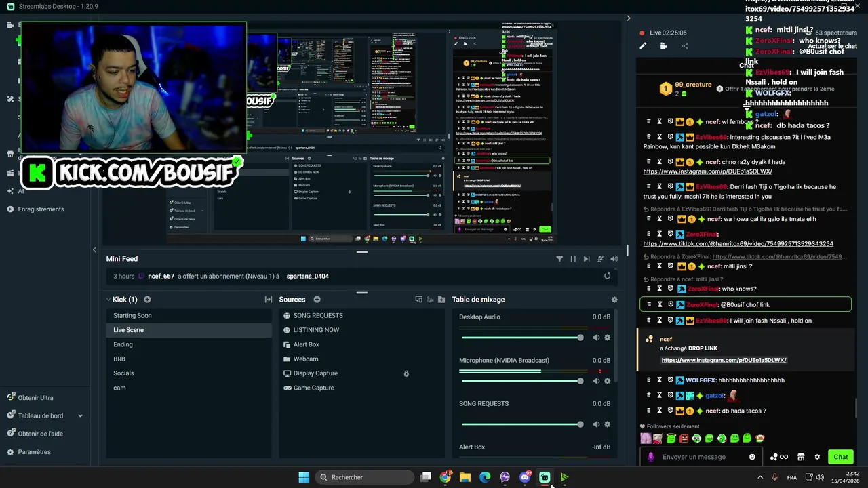Open scene transitions icon beside Kick header
The width and height of the screenshot is (868, 488).
click(x=269, y=300)
